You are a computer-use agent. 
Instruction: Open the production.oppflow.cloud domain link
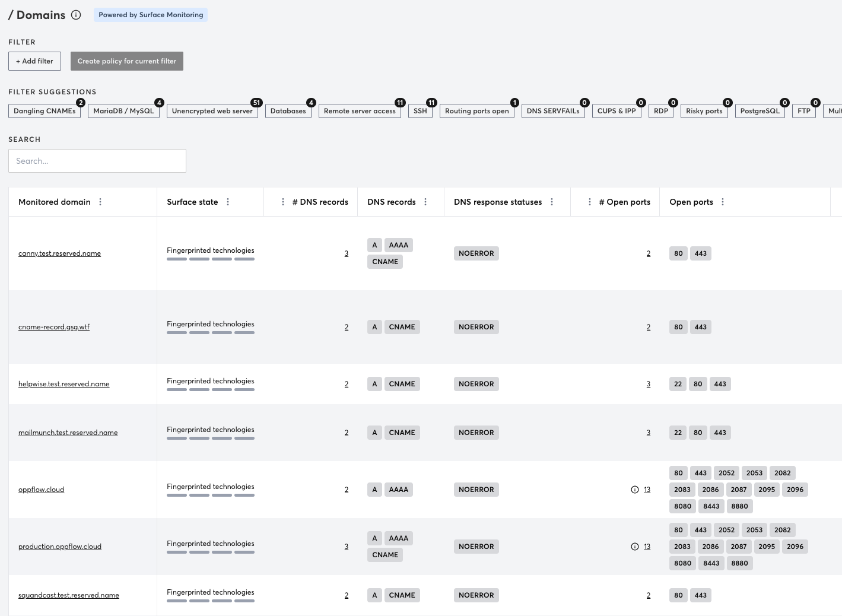[60, 547]
